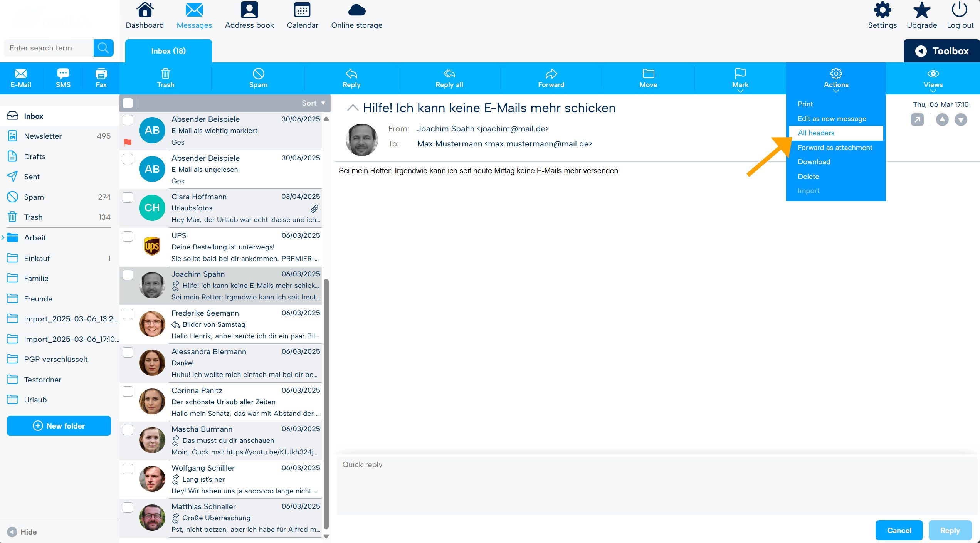Select All headers menu entry
Screen dimensions: 980x543
tap(836, 133)
